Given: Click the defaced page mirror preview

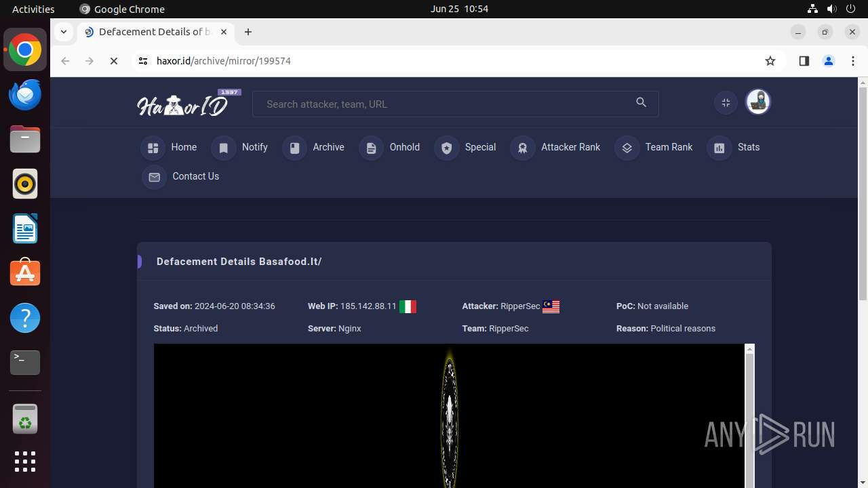Looking at the screenshot, I should point(449,415).
